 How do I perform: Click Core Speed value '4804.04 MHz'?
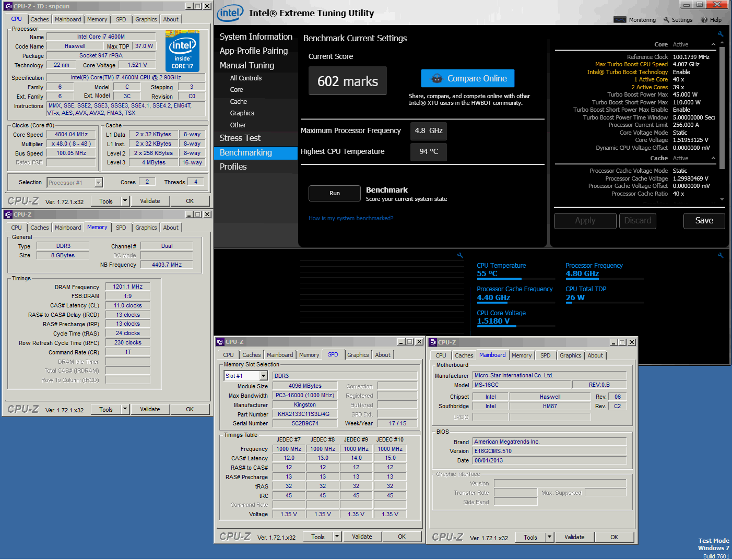[x=72, y=134]
